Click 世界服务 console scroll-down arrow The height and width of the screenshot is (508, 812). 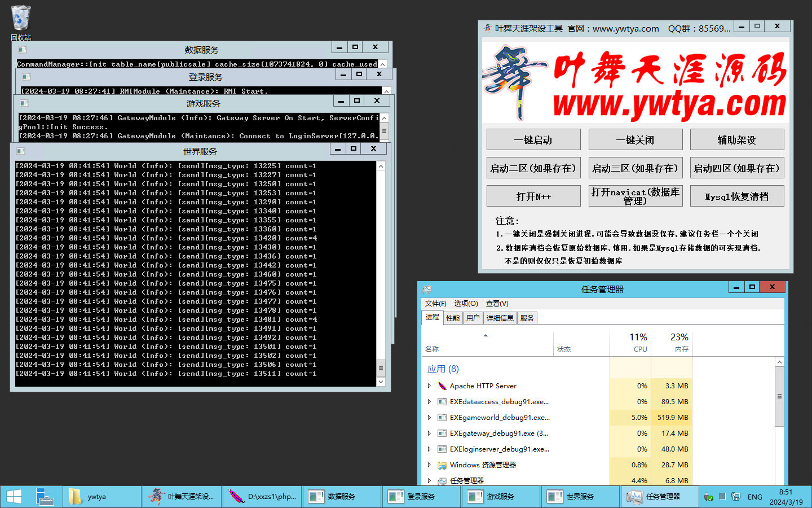pyautogui.click(x=381, y=382)
